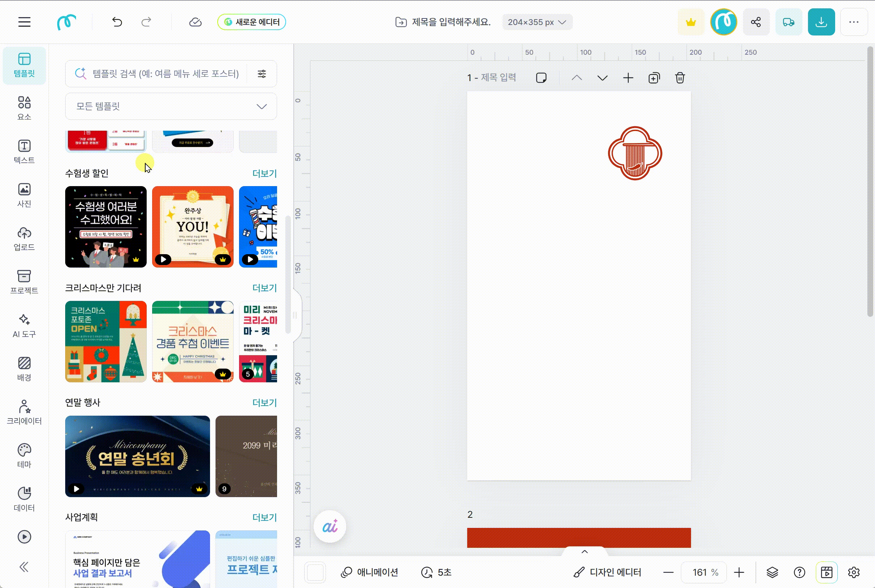This screenshot has height=588, width=875.
Task: Click the download button icon
Action: (821, 22)
